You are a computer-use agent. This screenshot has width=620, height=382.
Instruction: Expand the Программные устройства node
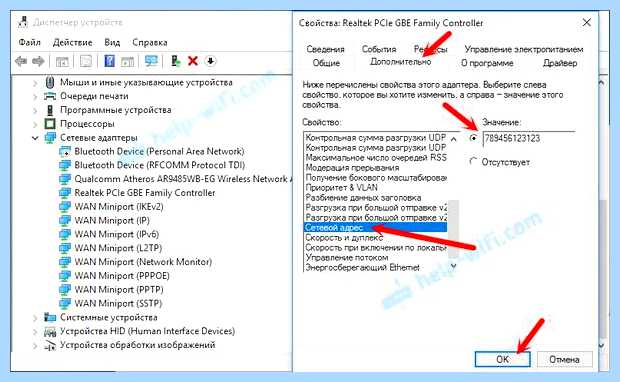coord(35,110)
